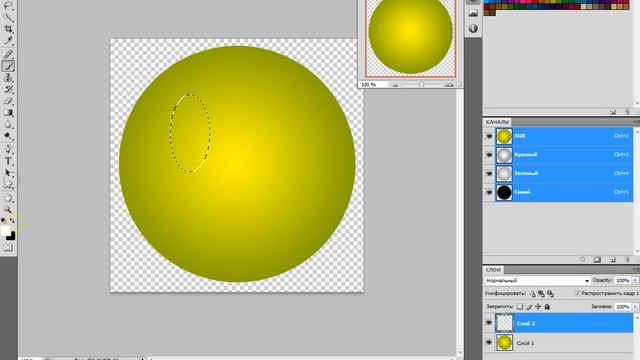The image size is (640, 360).
Task: Select the Healing Brush tool
Action: (x=8, y=54)
